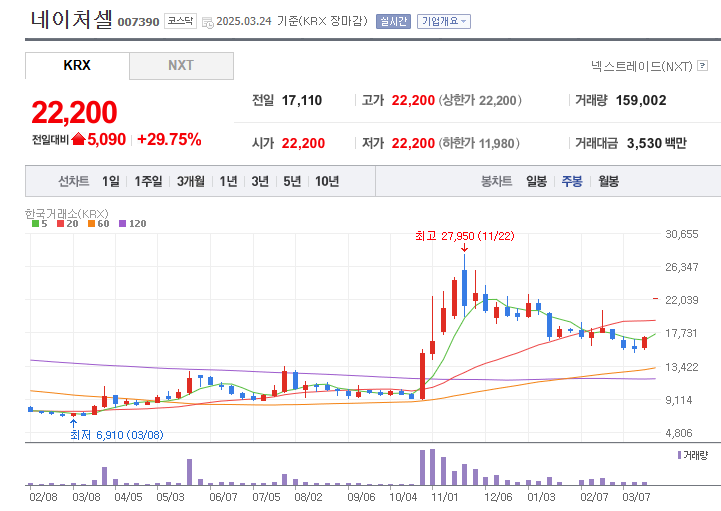Open the 기업개요 dropdown
This screenshot has height=511, width=721.
pyautogui.click(x=444, y=21)
